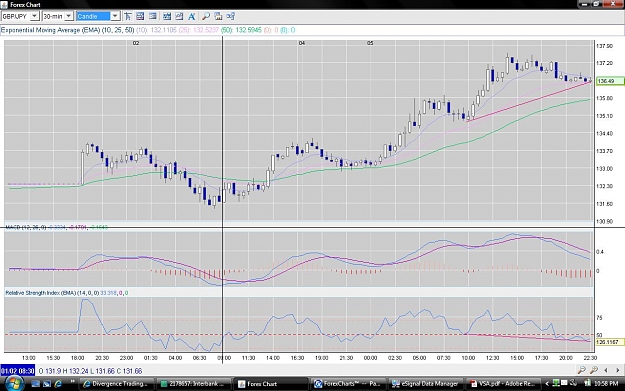This screenshot has height=391, width=625.
Task: Click the 02 date marker above chart
Action: pos(136,43)
